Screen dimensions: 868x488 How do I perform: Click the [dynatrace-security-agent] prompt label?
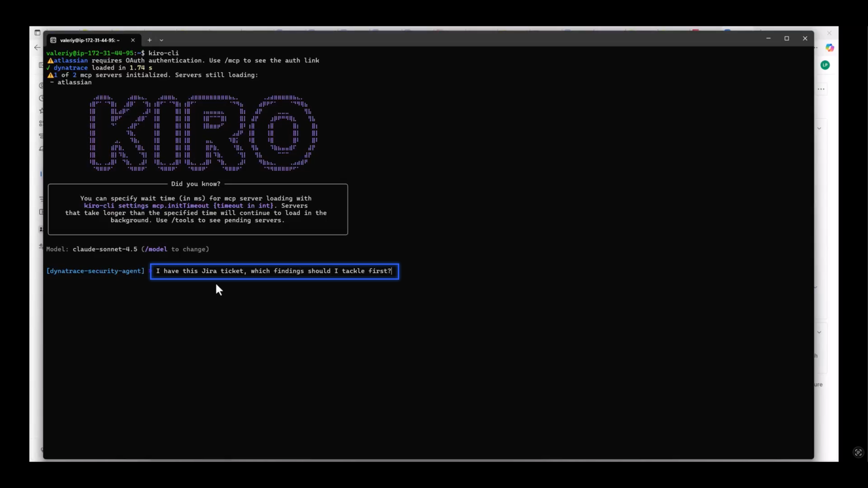tap(95, 271)
